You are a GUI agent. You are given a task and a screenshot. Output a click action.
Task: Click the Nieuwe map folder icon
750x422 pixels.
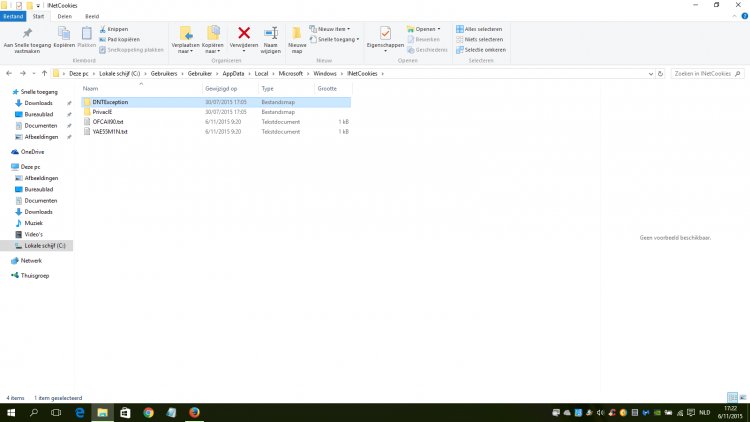coord(297,35)
